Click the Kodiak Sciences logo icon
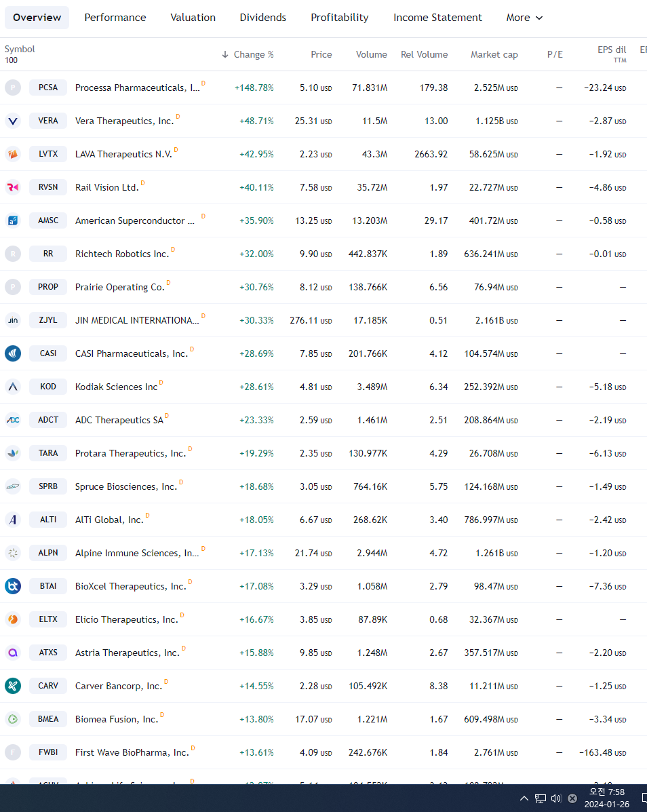Screen dimensions: 647x812 13,386
